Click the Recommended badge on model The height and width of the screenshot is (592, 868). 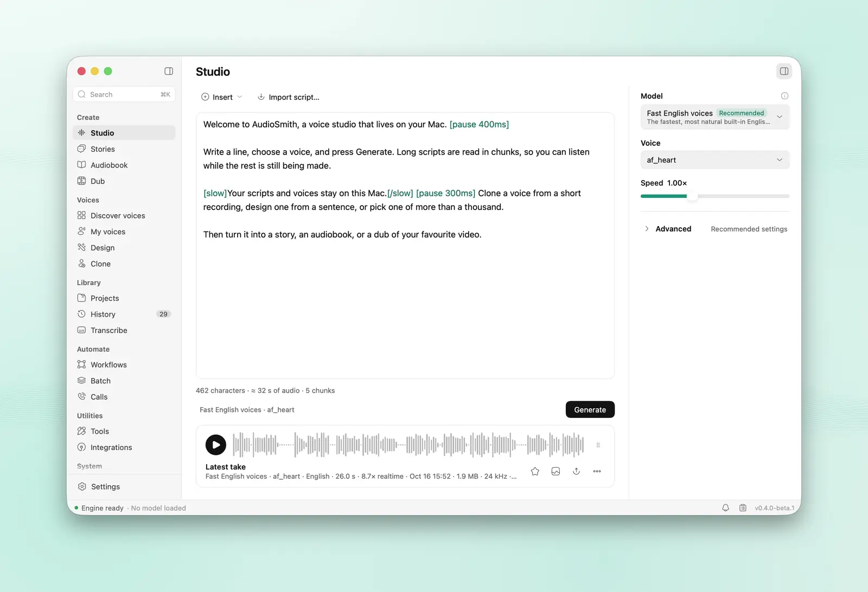(x=741, y=113)
